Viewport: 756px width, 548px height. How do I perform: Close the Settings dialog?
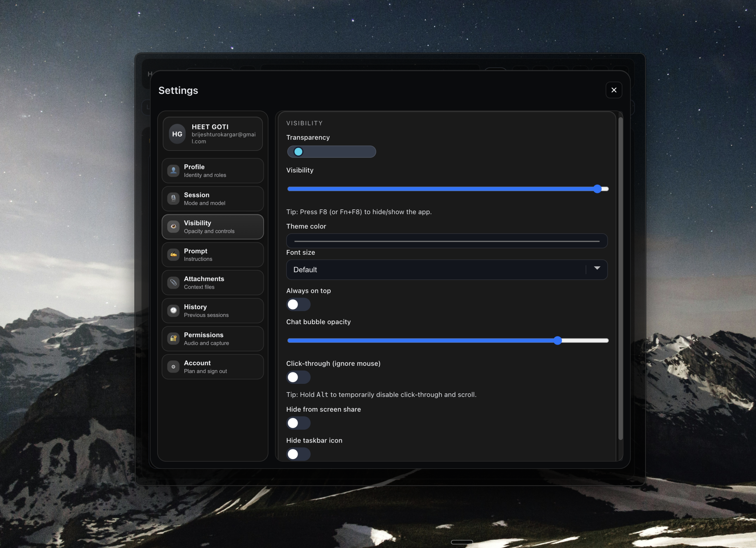coord(614,90)
